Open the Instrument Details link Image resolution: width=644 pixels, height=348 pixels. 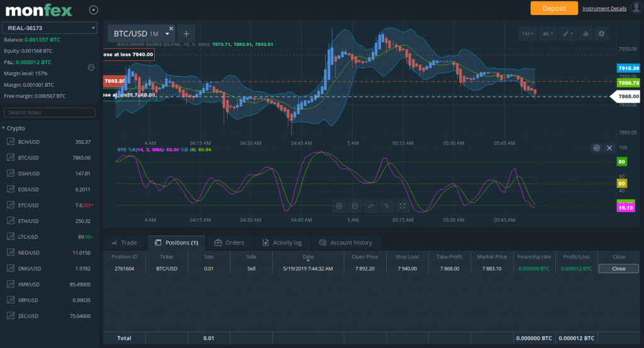604,9
